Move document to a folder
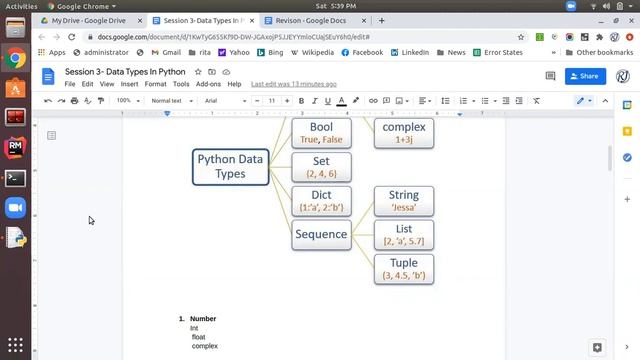Screen dimensions: 640x360 click(x=212, y=72)
